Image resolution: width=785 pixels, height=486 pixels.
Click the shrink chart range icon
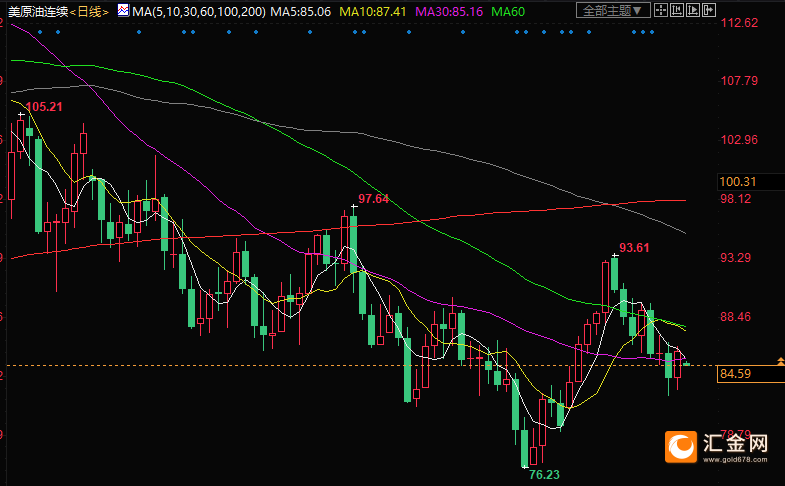(677, 10)
